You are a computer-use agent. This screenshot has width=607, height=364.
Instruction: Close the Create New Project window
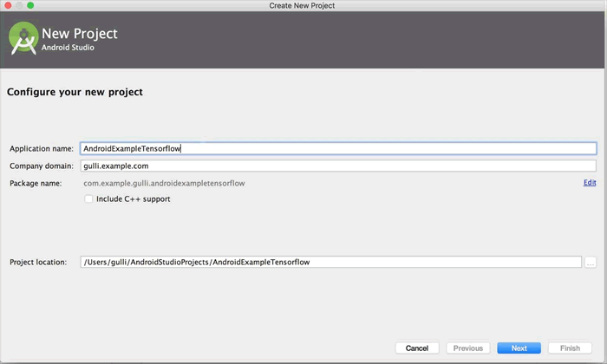tap(8, 5)
